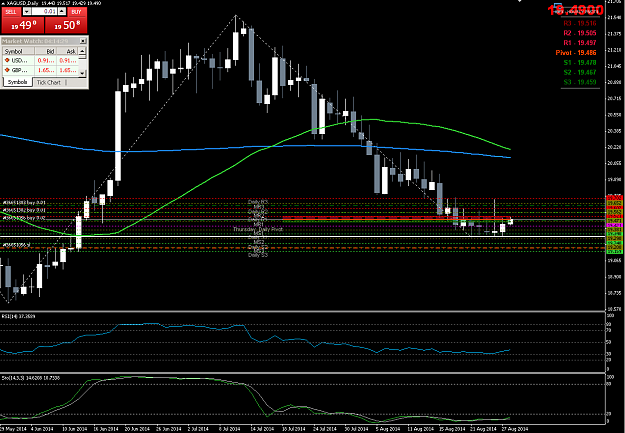The image size is (625, 433).
Task: Click the Bid column header
Action: tap(45, 51)
